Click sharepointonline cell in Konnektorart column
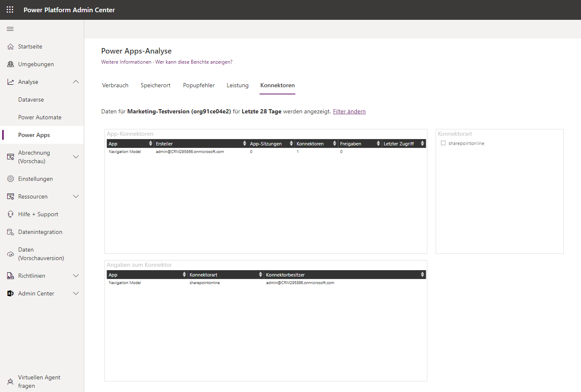The height and width of the screenshot is (392, 581). (x=205, y=283)
